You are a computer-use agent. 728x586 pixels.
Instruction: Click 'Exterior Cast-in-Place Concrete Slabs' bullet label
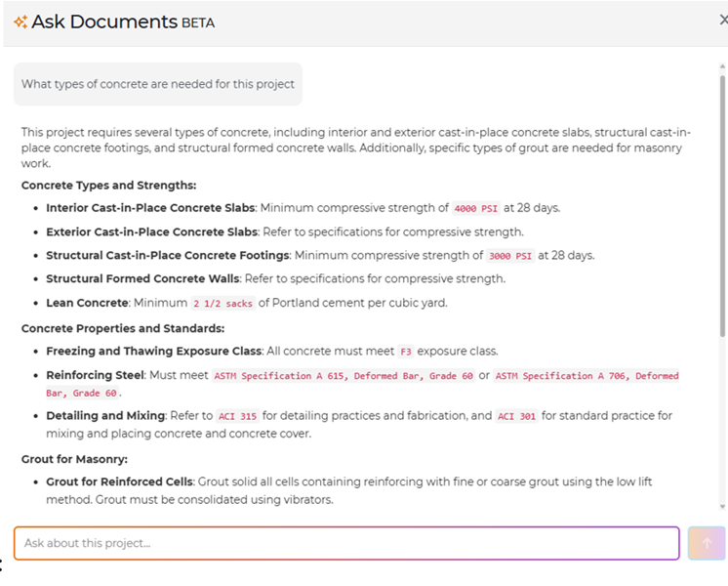(x=152, y=231)
